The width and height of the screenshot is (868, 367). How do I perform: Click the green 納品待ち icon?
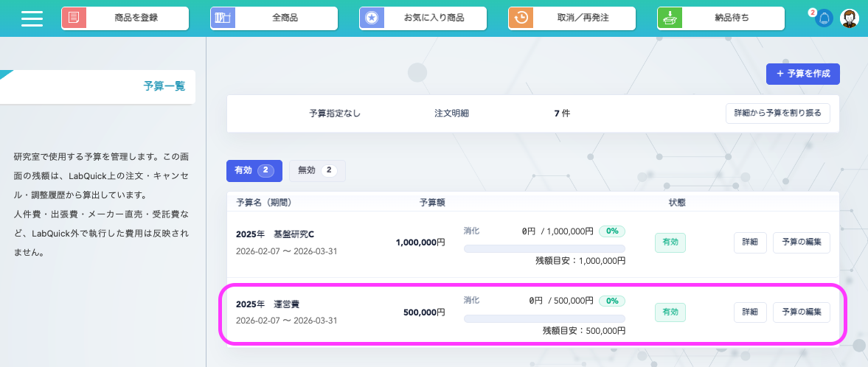coord(670,18)
